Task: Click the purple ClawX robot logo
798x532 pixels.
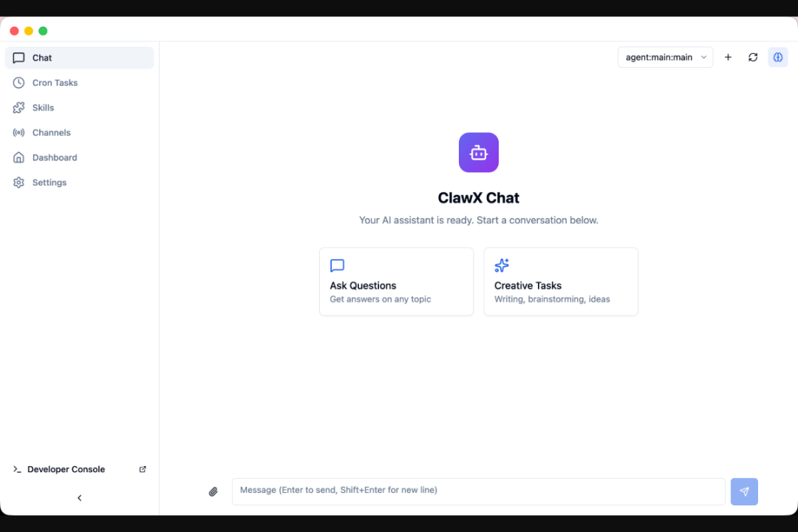Action: point(478,153)
